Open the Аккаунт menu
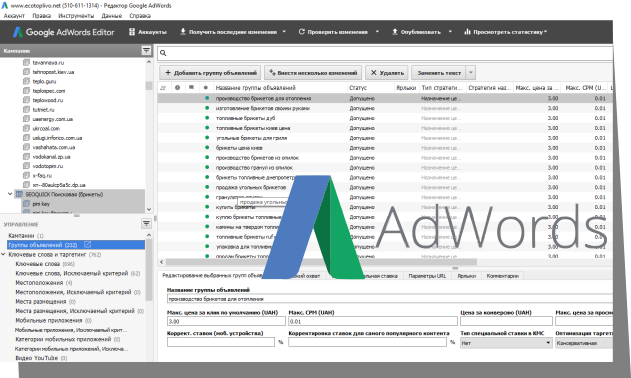The height and width of the screenshot is (378, 631). (14, 16)
